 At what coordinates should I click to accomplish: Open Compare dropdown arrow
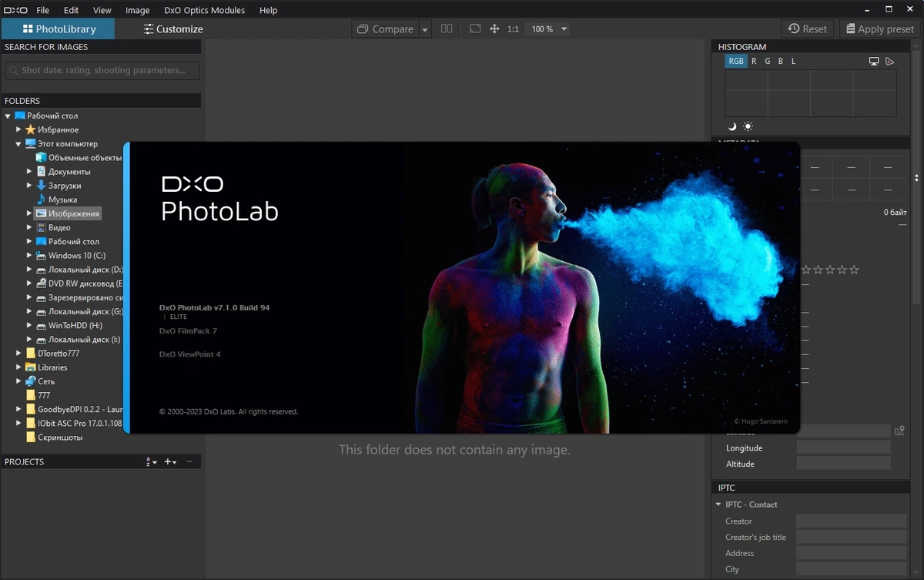425,29
